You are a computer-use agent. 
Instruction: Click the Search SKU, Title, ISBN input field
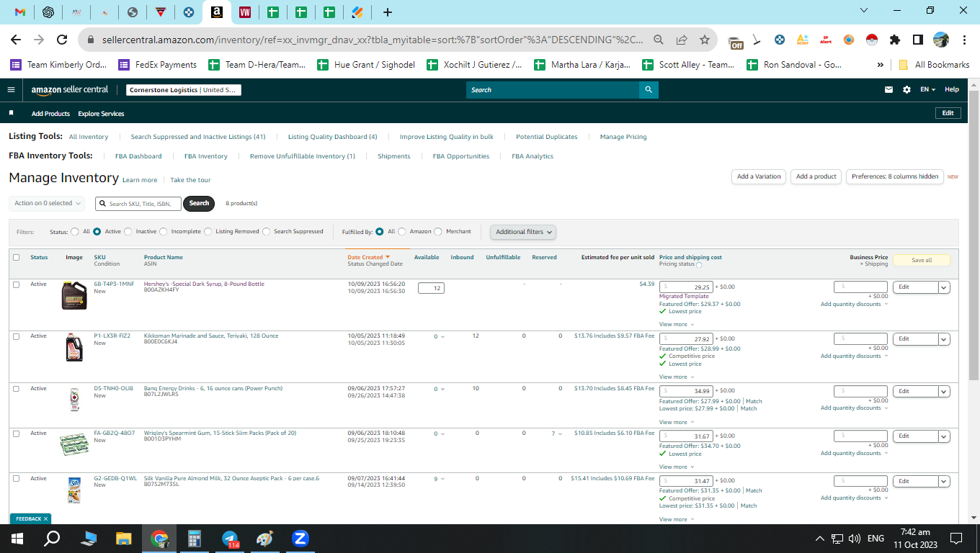(x=138, y=204)
